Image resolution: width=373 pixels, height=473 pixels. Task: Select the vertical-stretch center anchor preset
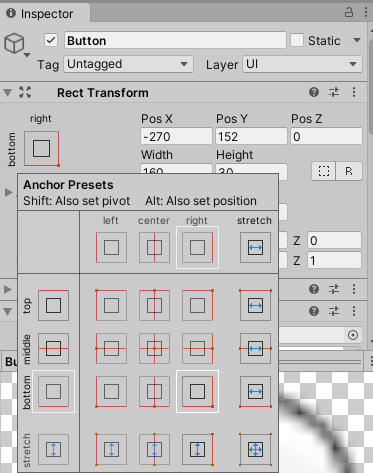pyautogui.click(x=154, y=449)
